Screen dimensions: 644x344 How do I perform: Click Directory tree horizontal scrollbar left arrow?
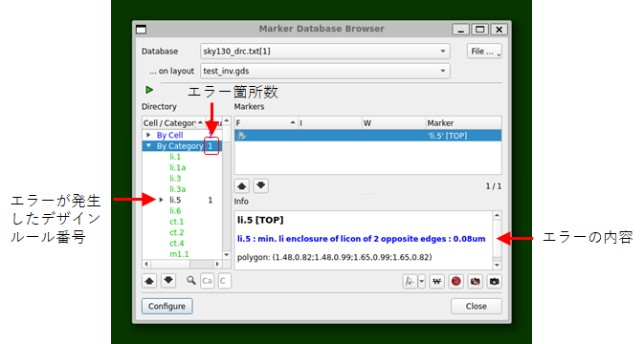146,264
